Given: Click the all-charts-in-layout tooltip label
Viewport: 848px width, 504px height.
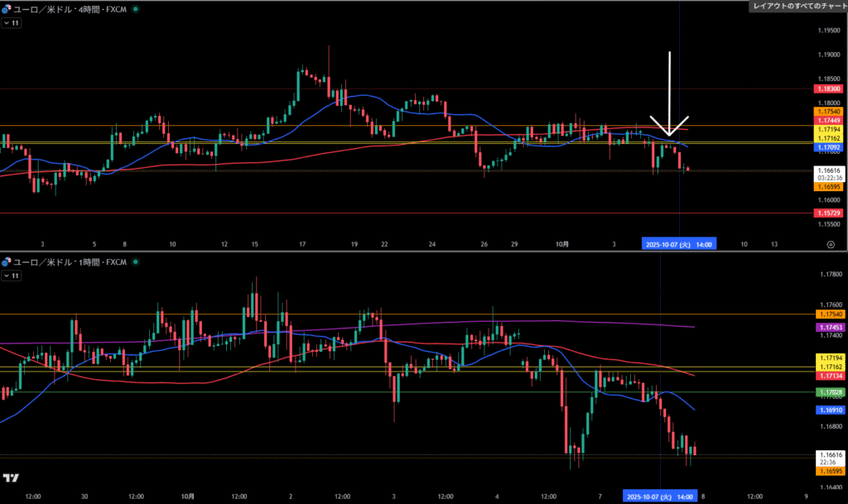Looking at the screenshot, I should [798, 6].
